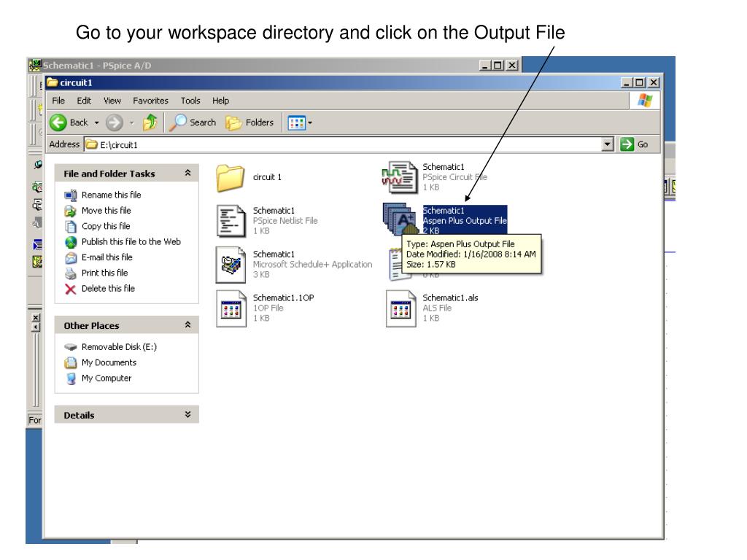This screenshot has width=747, height=560.
Task: Go up one folder level
Action: click(150, 122)
